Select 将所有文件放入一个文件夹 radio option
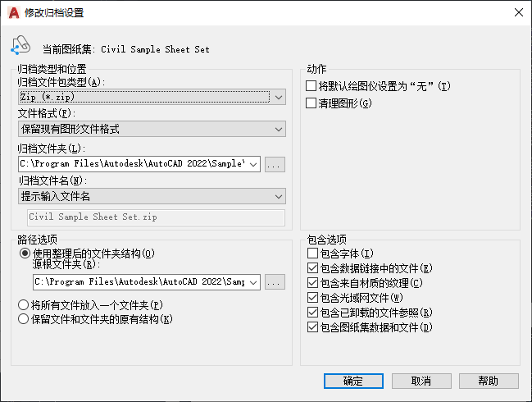This screenshot has height=402, width=532. tap(25, 305)
